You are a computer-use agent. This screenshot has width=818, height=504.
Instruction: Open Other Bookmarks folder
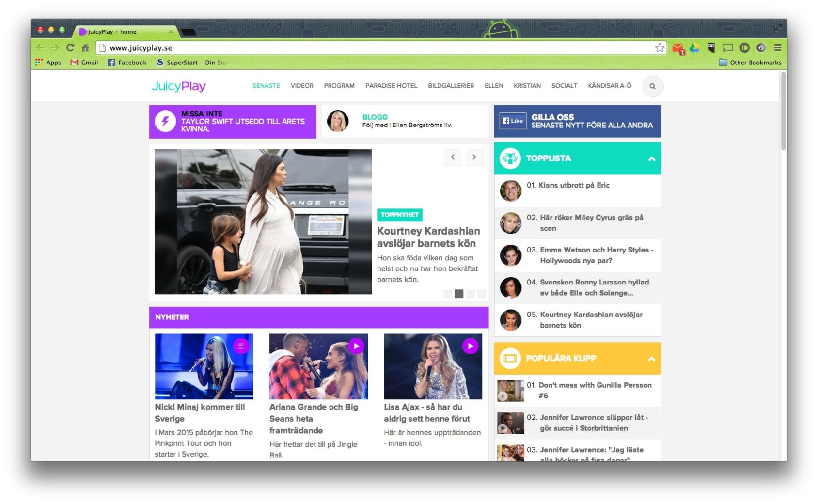point(750,62)
